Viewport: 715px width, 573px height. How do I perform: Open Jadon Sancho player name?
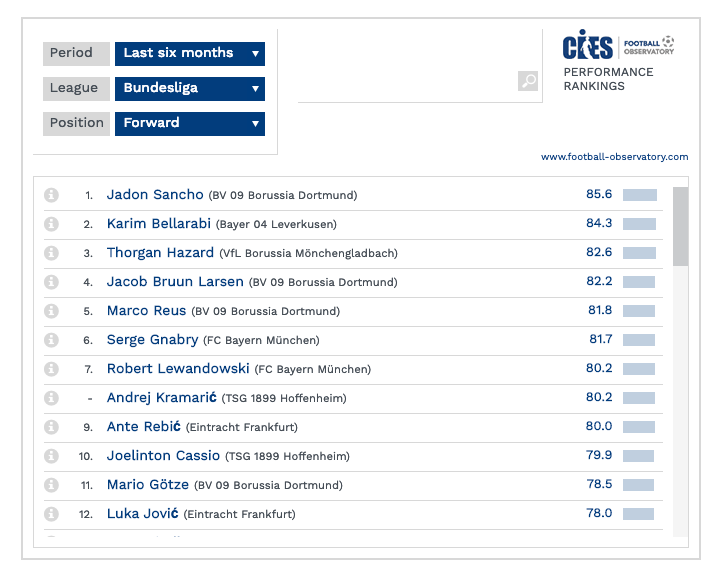click(155, 195)
